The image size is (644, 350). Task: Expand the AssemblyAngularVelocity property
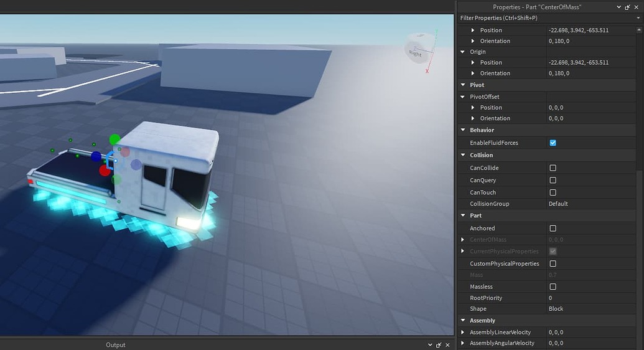[463, 343]
